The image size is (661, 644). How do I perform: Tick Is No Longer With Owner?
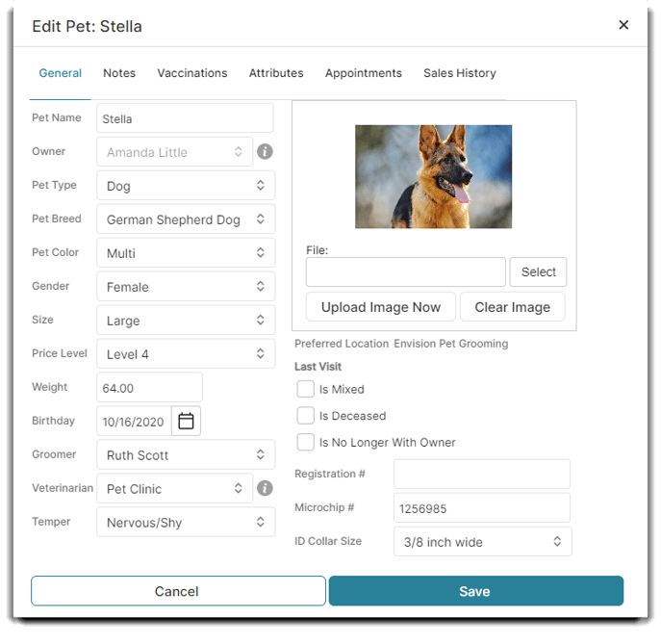pos(305,442)
